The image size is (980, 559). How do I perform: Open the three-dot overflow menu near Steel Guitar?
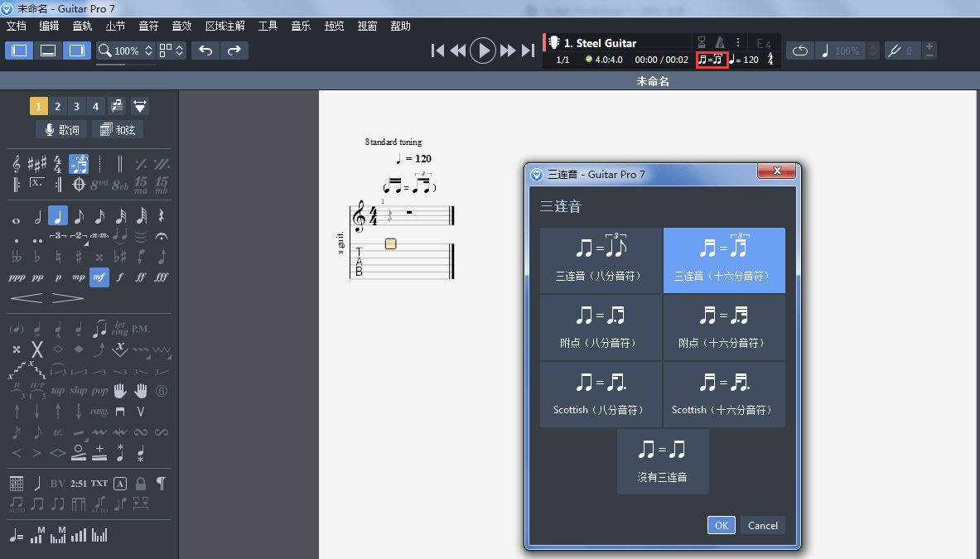(x=738, y=43)
